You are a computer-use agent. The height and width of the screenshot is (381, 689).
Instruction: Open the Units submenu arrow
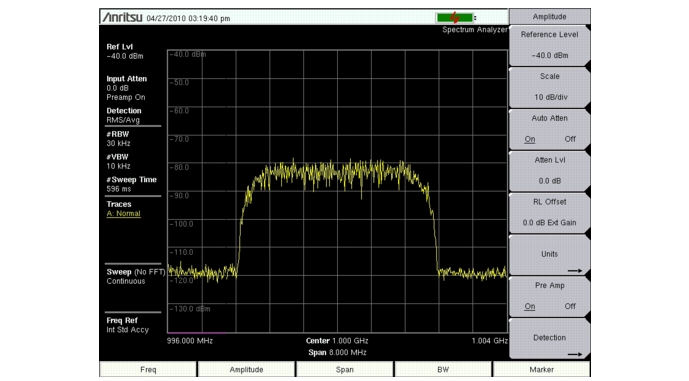pos(575,271)
